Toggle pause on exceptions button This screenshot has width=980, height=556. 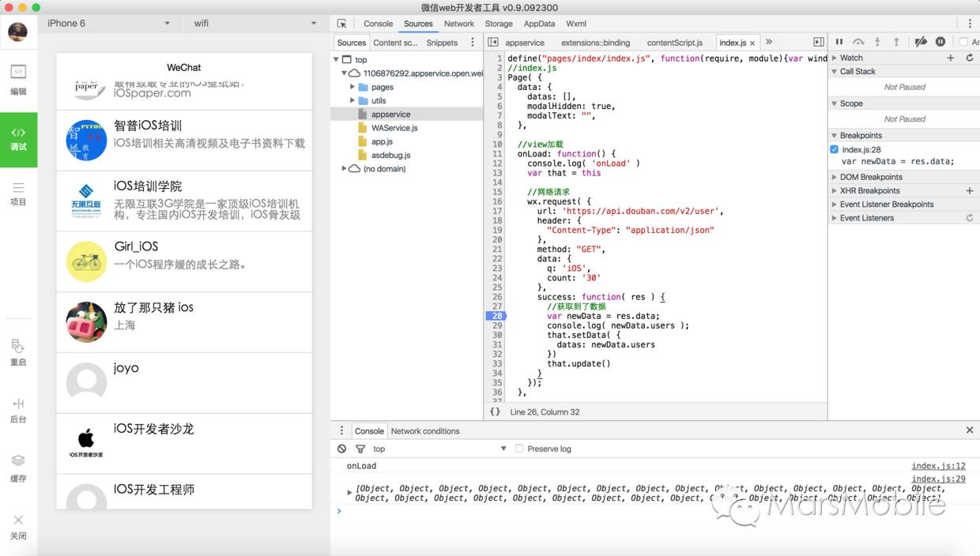click(940, 42)
